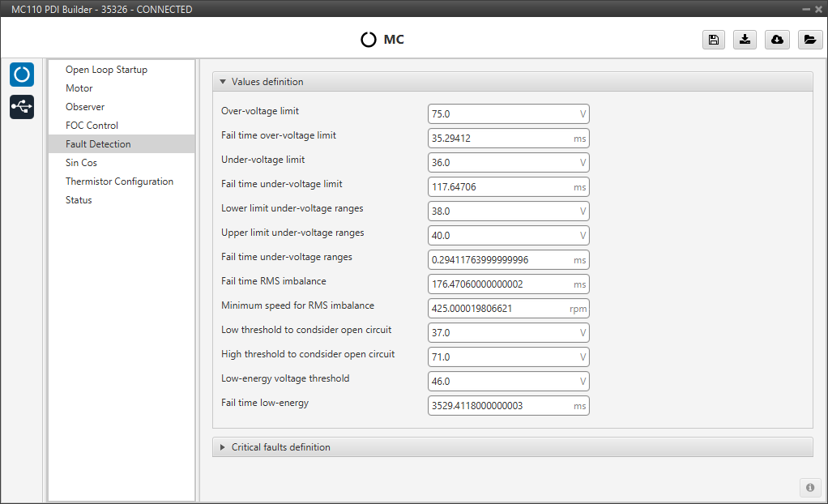Open the Open Loop Startup page

[x=106, y=70]
